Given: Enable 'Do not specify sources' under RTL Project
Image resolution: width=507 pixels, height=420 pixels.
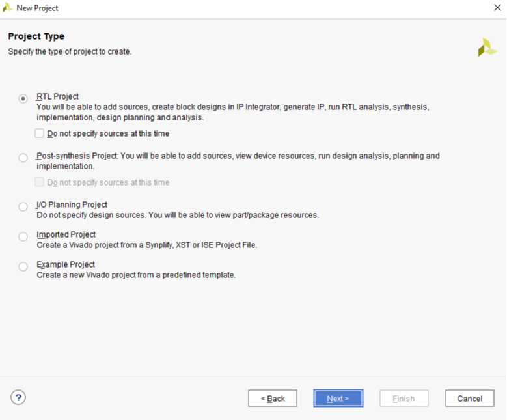Looking at the screenshot, I should tap(40, 133).
